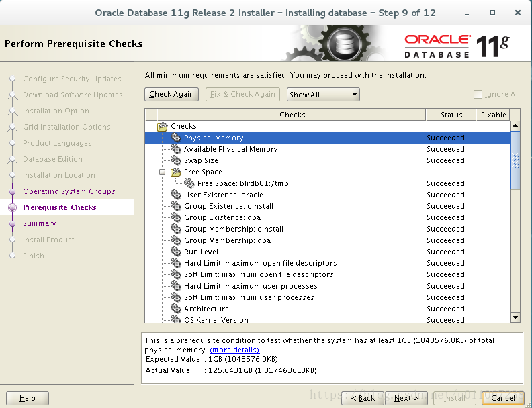The width and height of the screenshot is (532, 408).
Task: Click gear icon for Hard Limit open file descriptors
Action: (176, 263)
